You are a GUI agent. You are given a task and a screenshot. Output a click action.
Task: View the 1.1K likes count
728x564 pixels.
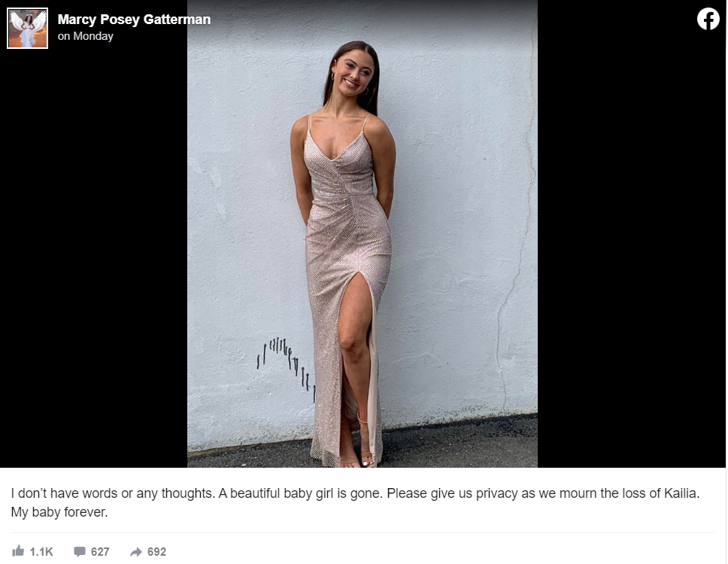(x=41, y=551)
